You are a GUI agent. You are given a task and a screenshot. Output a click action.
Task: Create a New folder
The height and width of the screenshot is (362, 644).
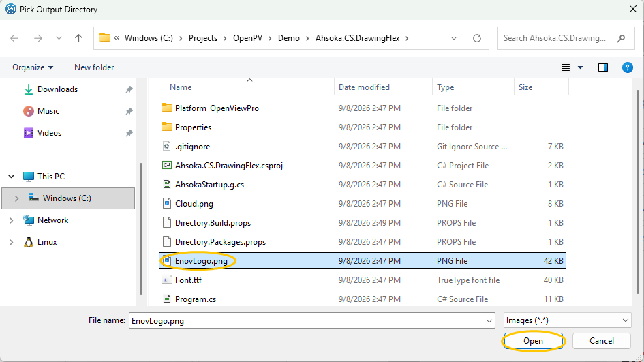[x=94, y=67]
